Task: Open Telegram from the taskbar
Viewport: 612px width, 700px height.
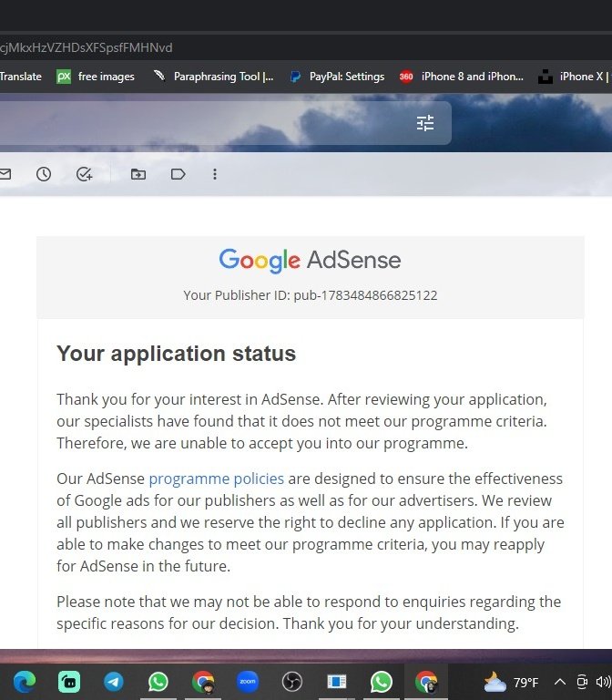Action: (114, 682)
